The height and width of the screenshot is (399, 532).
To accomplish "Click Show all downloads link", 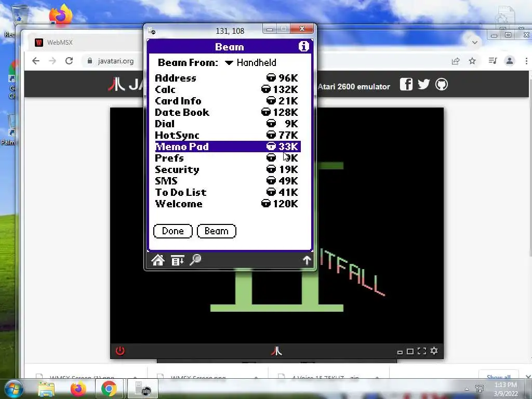I will (498, 376).
